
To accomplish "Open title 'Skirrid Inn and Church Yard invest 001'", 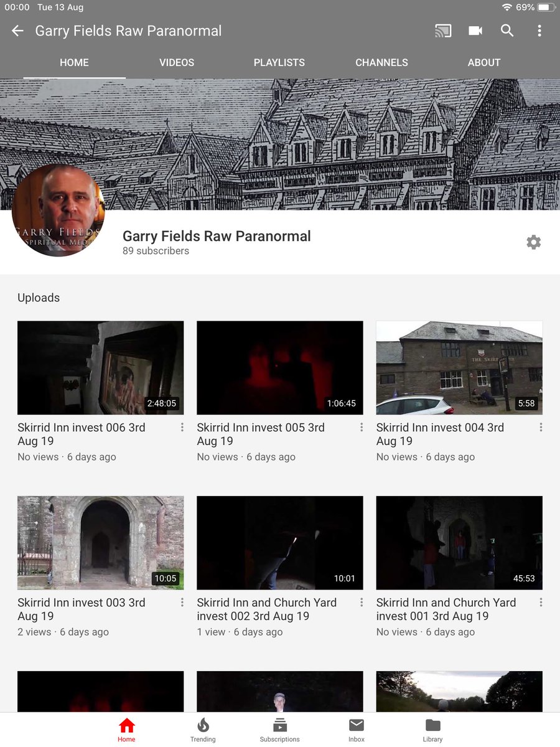I will point(446,609).
